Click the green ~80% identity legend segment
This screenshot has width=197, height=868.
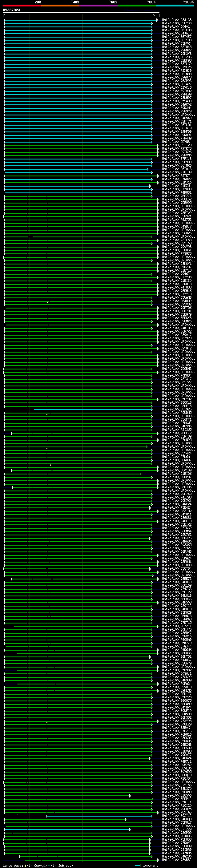[x=137, y=6]
